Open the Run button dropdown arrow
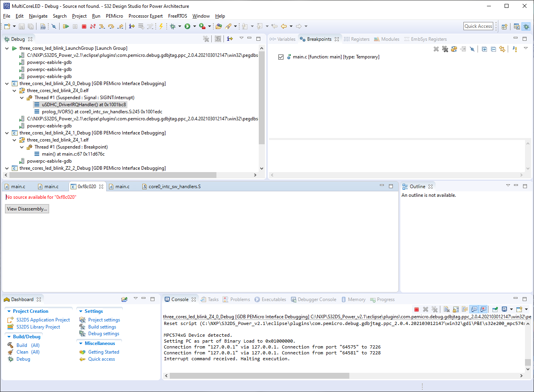 tap(195, 26)
